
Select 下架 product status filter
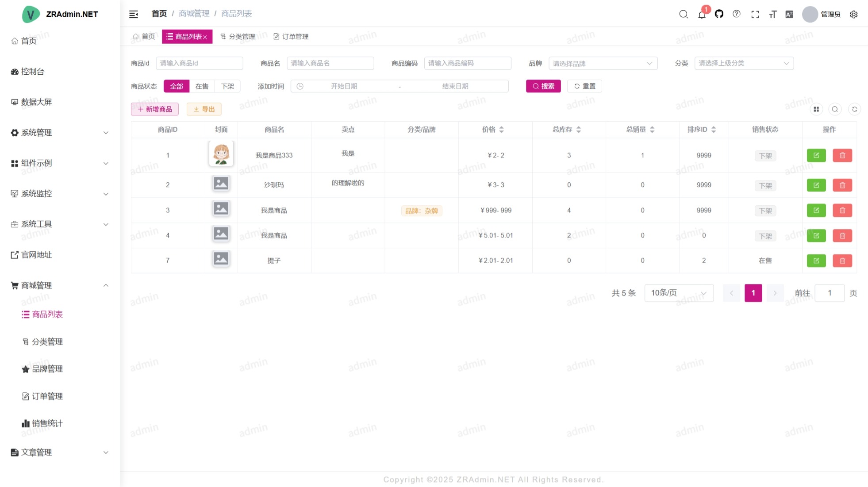[227, 86]
